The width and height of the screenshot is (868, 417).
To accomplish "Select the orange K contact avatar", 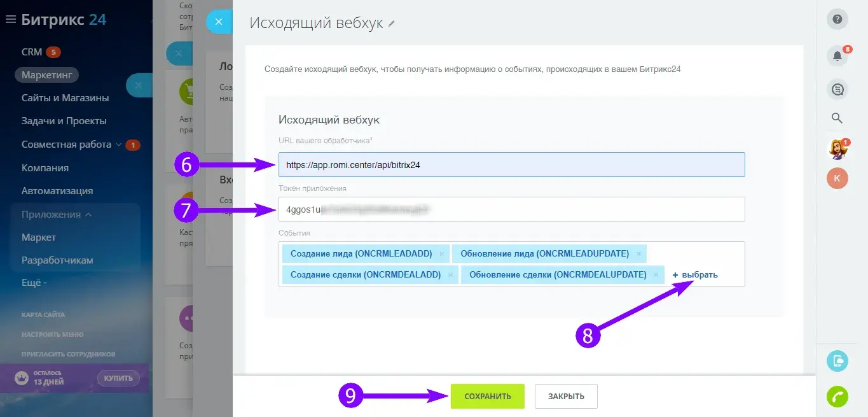I will 837,178.
